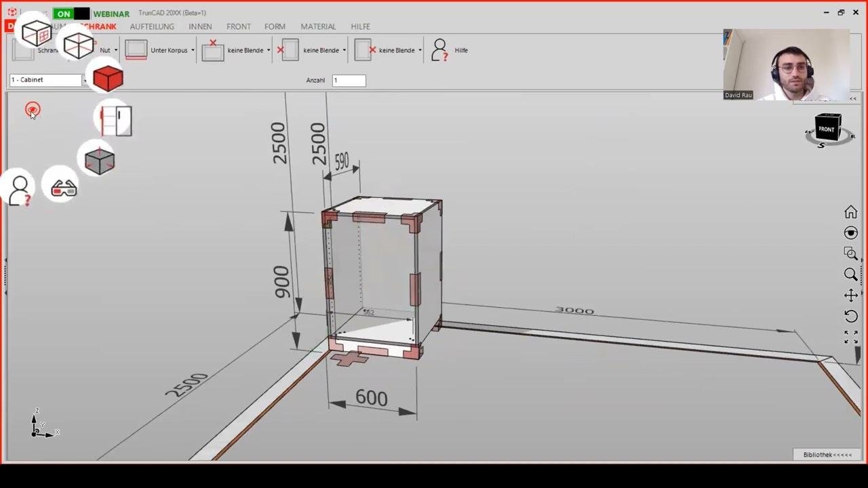868x488 pixels.
Task: Click the orbit eye view icon
Action: coord(850,233)
